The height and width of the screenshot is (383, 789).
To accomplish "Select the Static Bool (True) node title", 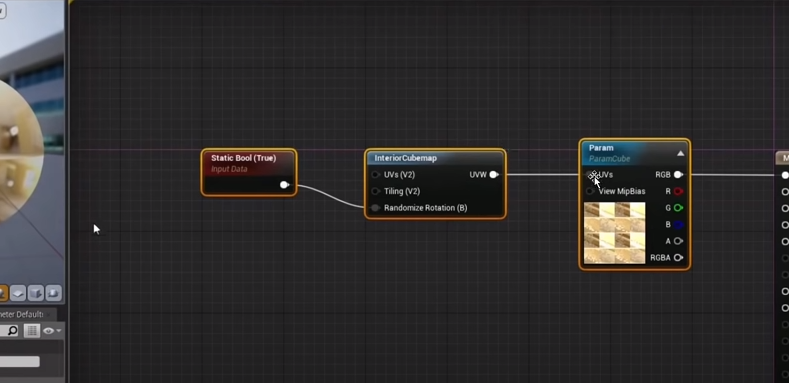I will [244, 158].
